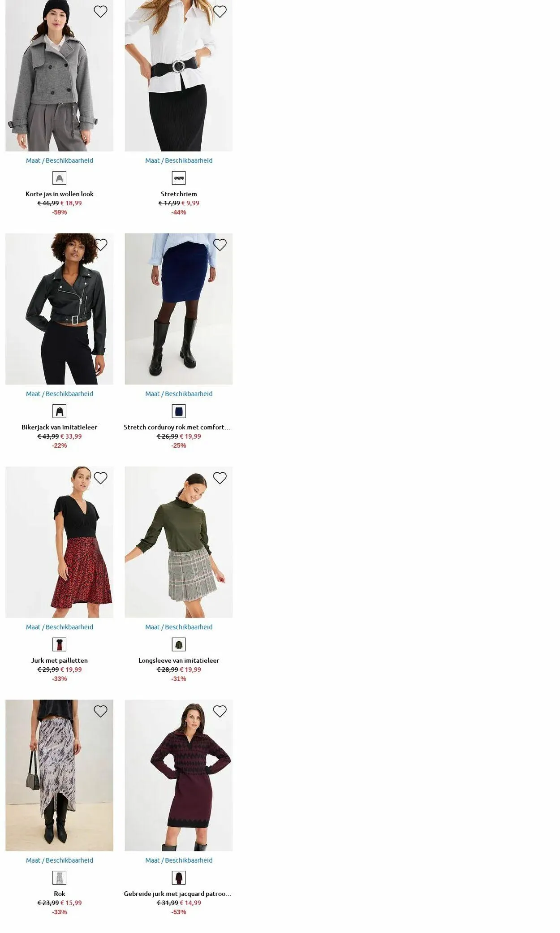Like the Jurk met pailletten heart icon

coord(100,478)
